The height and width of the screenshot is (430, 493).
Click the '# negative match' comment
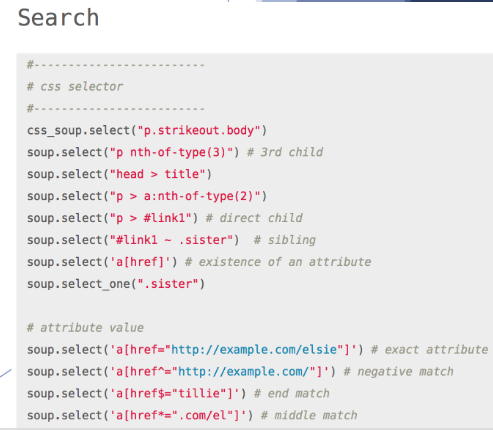point(399,372)
